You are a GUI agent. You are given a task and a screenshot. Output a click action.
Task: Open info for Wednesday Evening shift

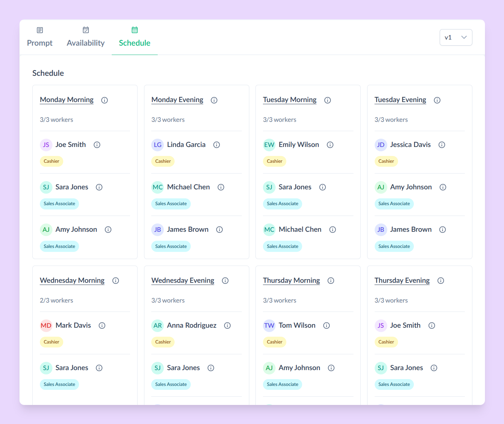(x=225, y=281)
